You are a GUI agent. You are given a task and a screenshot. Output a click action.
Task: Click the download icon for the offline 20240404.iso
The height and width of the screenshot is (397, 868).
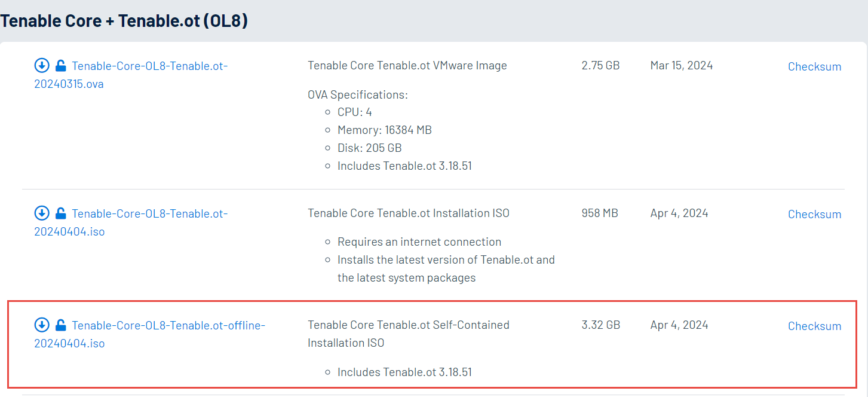point(42,325)
